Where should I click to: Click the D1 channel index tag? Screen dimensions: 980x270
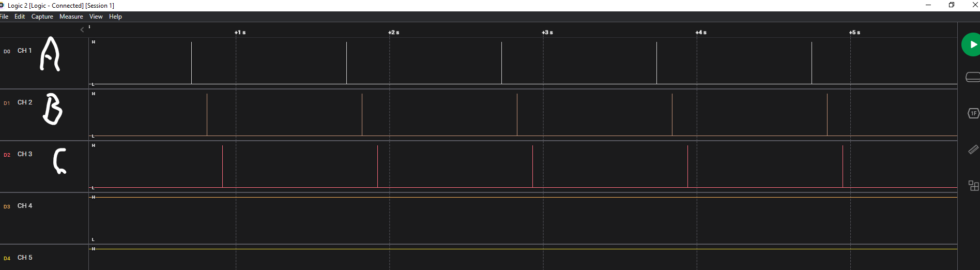pyautogui.click(x=7, y=103)
